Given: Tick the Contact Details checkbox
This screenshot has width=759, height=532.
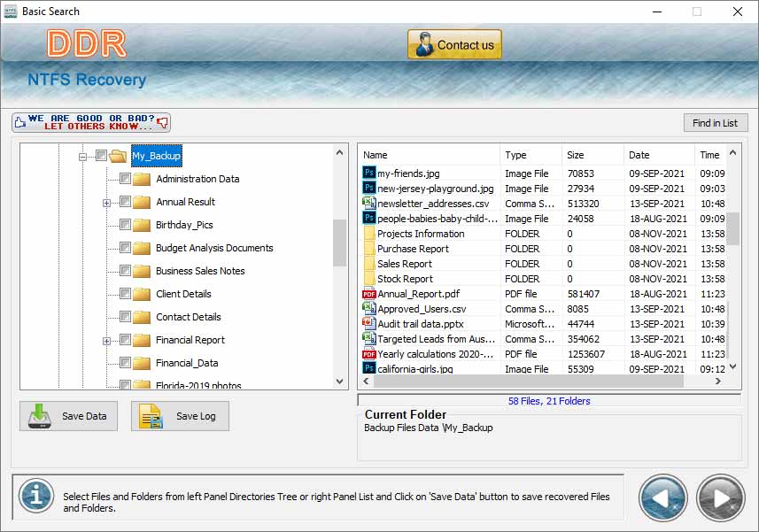Looking at the screenshot, I should [x=125, y=317].
